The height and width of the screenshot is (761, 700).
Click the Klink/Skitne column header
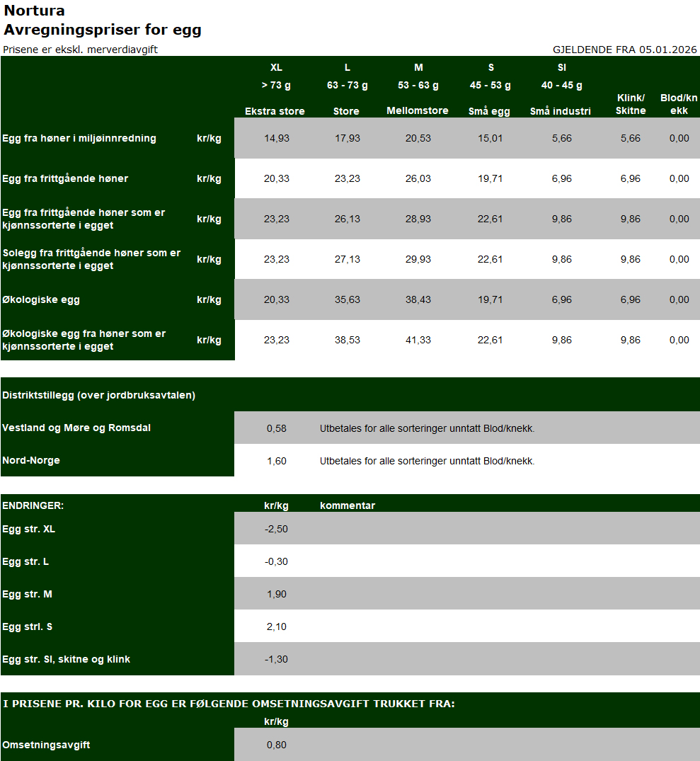pos(630,104)
